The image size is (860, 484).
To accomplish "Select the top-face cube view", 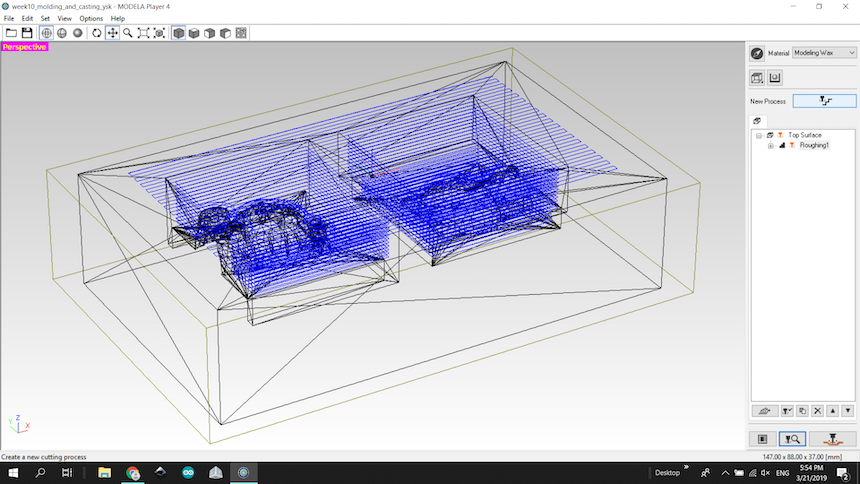I will [194, 33].
